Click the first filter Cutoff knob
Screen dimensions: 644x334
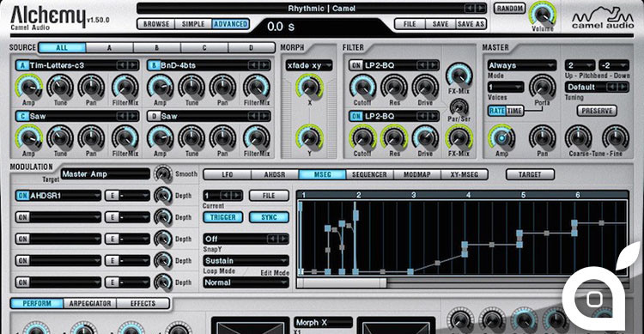(362, 87)
